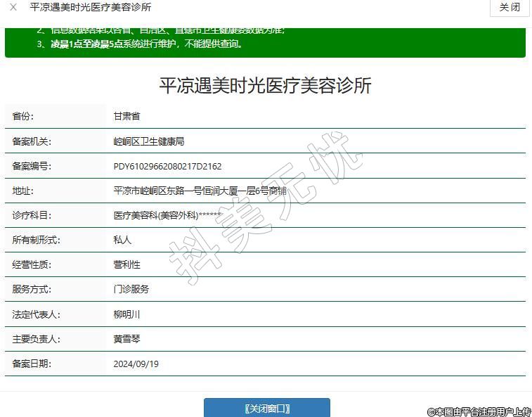
Task: Select the service type 门诊服务
Action: pyautogui.click(x=131, y=289)
